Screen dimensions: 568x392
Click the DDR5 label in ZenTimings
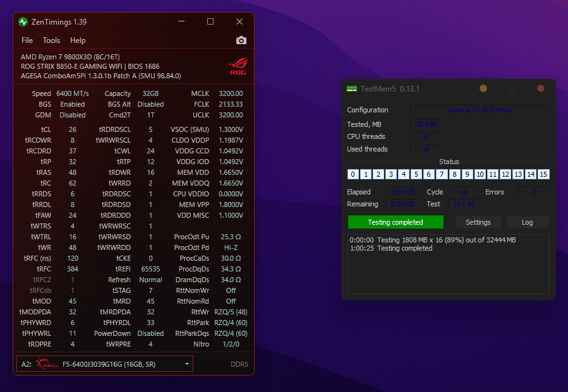click(239, 364)
